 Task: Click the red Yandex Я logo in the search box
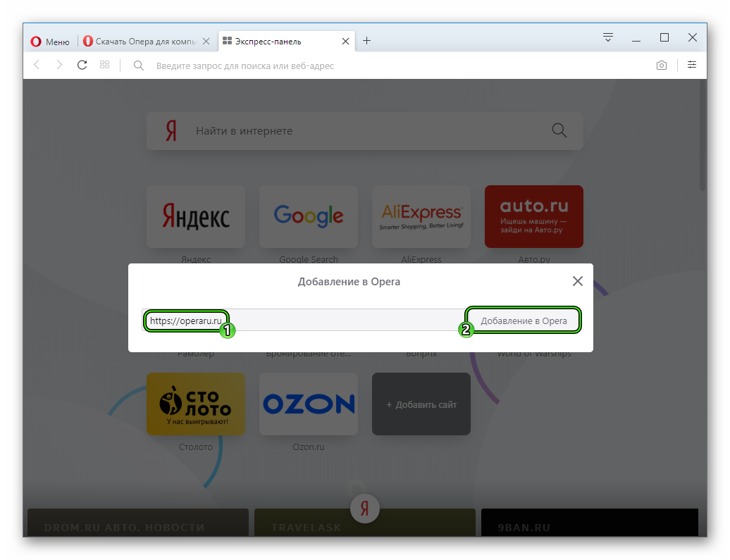point(171,131)
